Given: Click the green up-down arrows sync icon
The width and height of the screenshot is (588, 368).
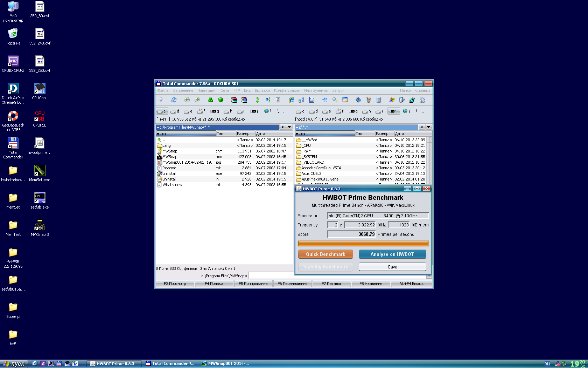Looking at the screenshot, I should (x=257, y=100).
